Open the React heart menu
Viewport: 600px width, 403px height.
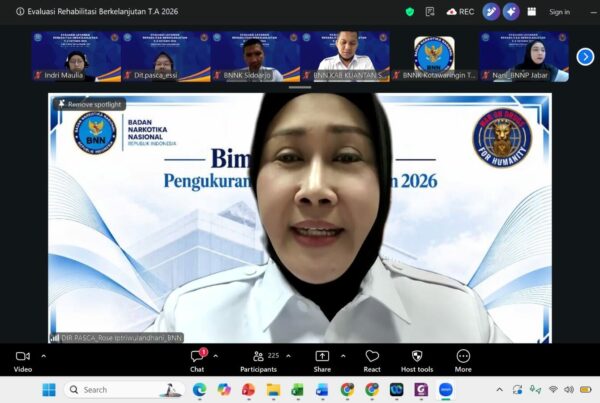[x=372, y=361]
